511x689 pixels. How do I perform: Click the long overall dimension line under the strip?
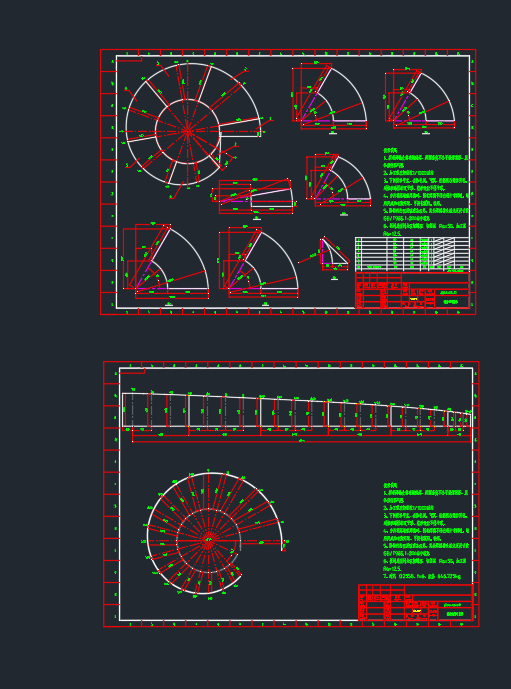click(301, 441)
